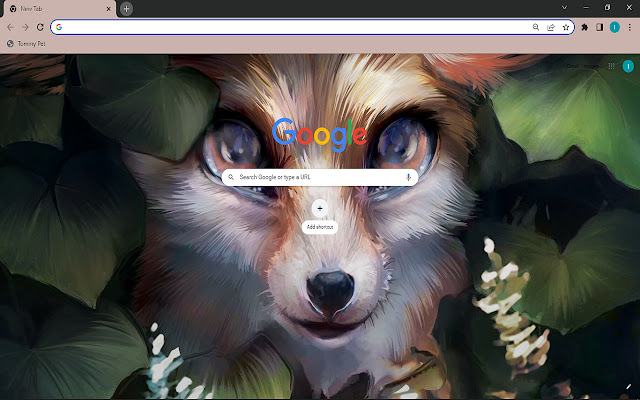The image size is (640, 400).
Task: Open the Images link
Action: click(591, 66)
